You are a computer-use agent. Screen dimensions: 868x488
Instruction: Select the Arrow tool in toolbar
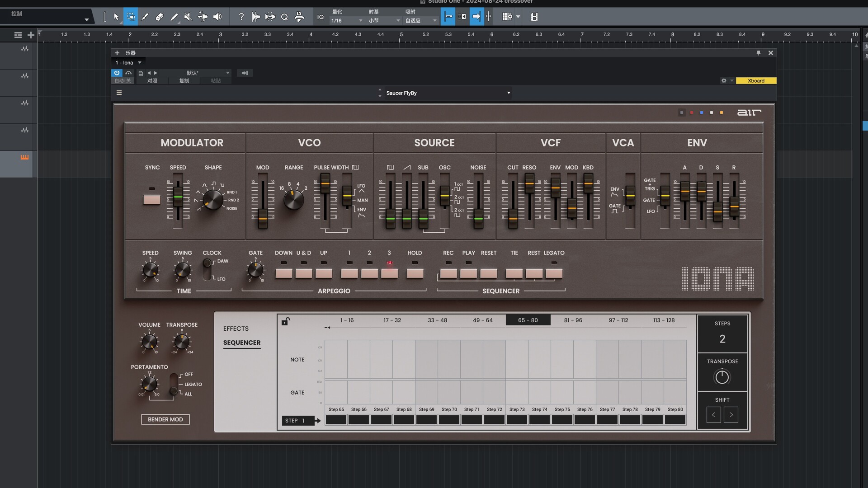tap(116, 17)
